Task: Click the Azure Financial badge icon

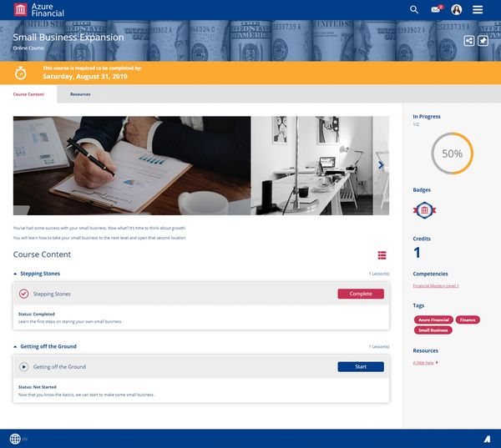Action: (424, 210)
